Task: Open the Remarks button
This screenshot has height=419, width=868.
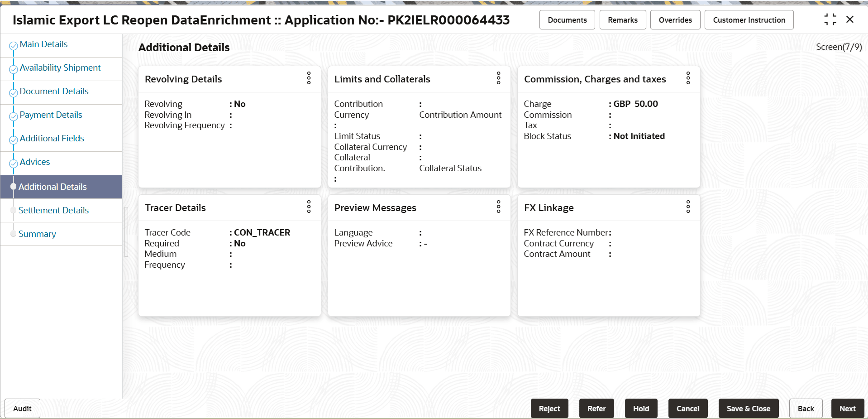Action: pos(623,20)
